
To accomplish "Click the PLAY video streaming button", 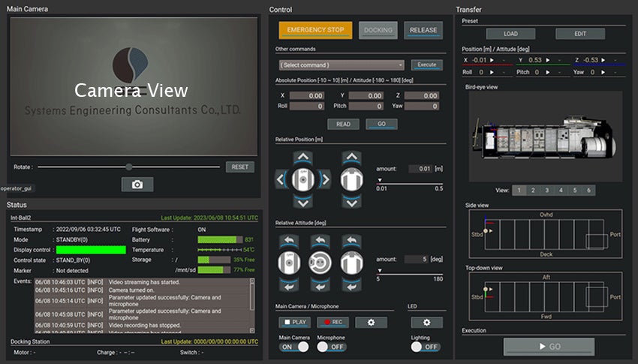I will coord(296,322).
